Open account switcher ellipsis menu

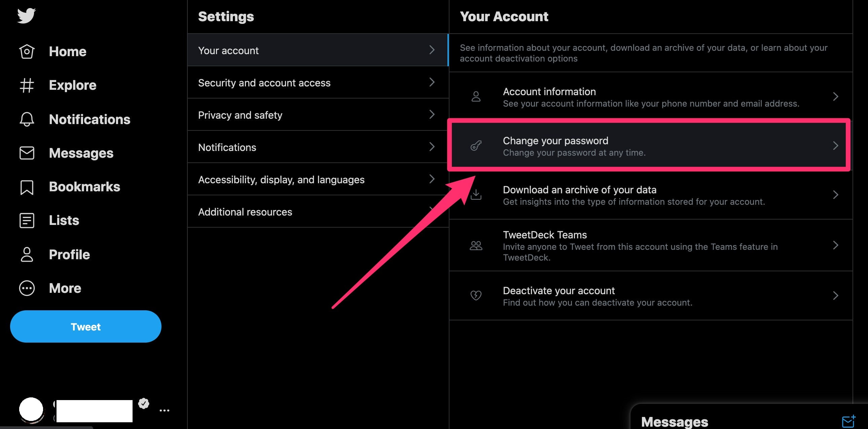[x=165, y=410]
